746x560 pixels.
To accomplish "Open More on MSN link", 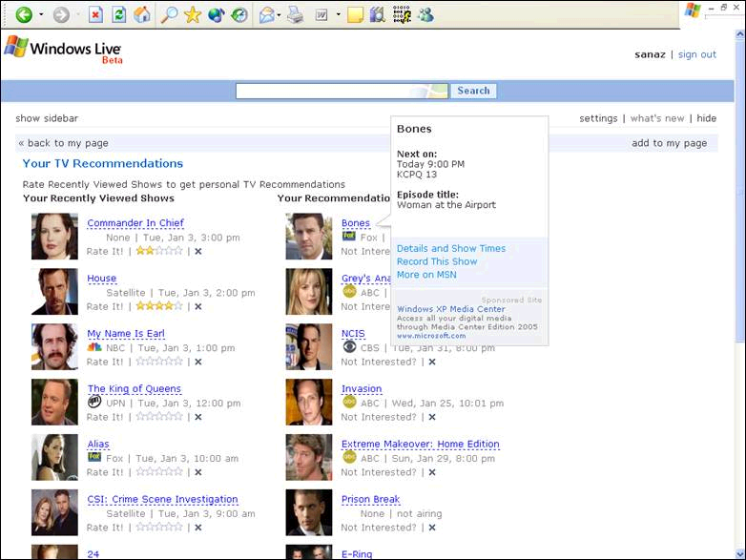I will [x=426, y=275].
